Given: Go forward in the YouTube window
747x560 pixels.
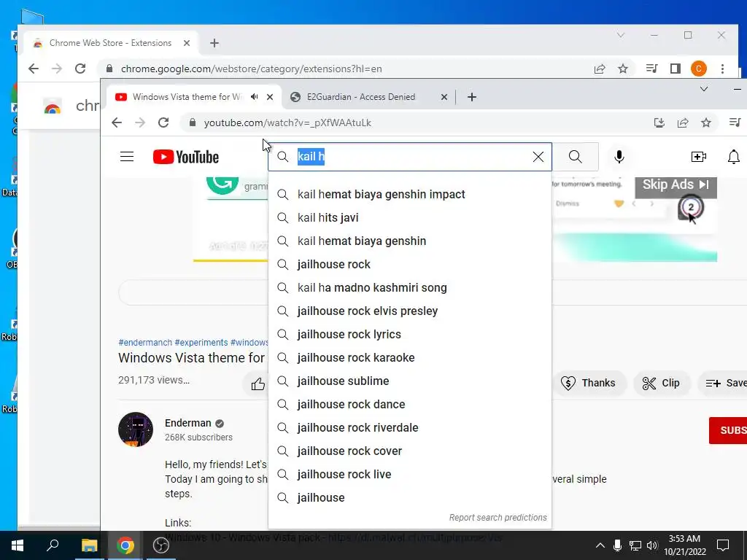Looking at the screenshot, I should [140, 122].
